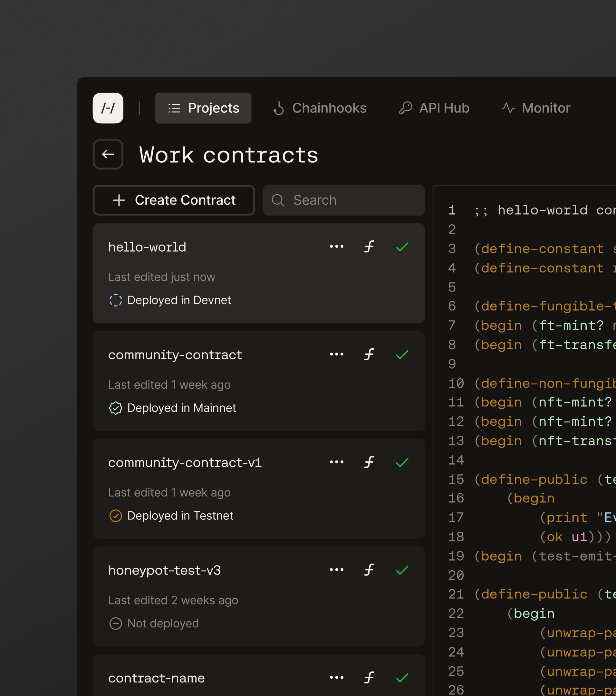
Task: Select the contract-name entry
Action: click(x=156, y=678)
